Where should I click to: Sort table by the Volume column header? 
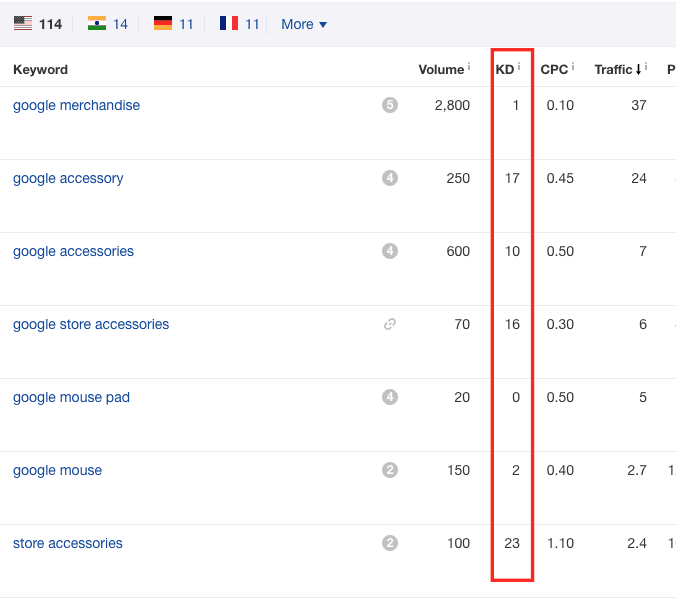[x=440, y=69]
